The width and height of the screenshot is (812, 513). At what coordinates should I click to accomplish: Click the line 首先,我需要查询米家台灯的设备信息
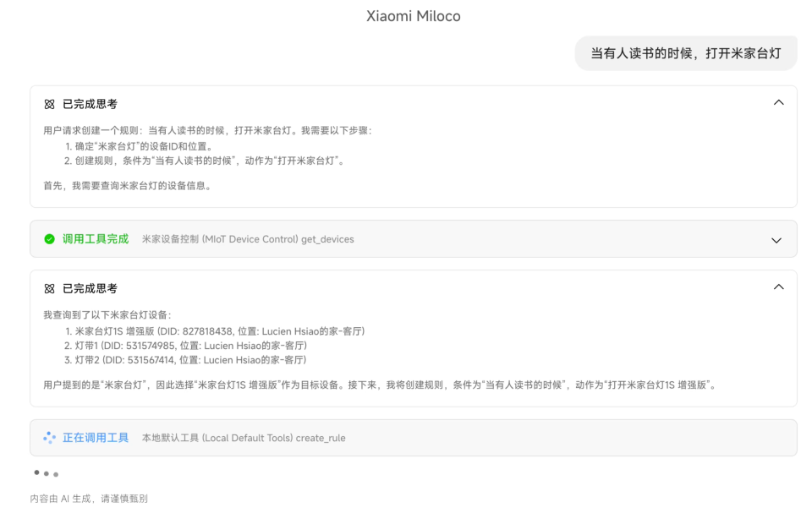[x=129, y=186]
